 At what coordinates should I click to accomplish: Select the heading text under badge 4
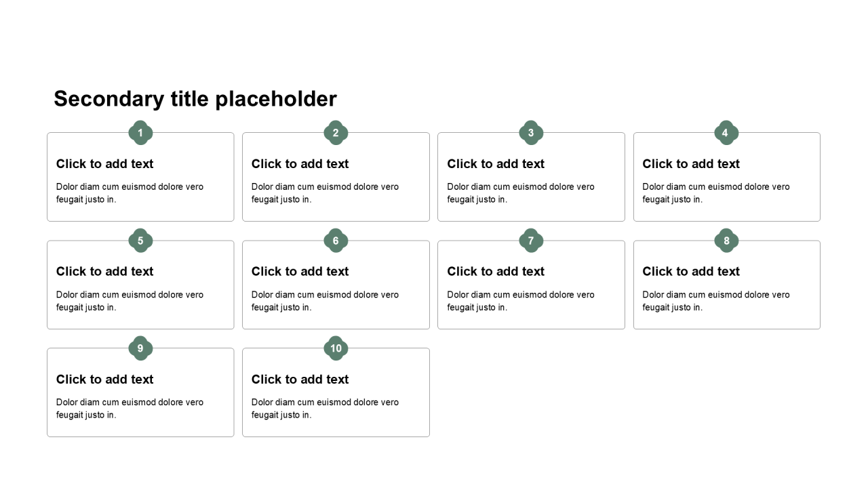[691, 164]
